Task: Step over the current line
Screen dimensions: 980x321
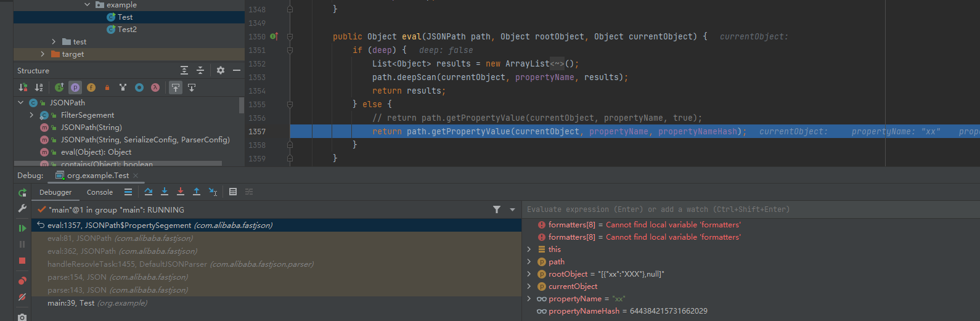Action: [149, 192]
